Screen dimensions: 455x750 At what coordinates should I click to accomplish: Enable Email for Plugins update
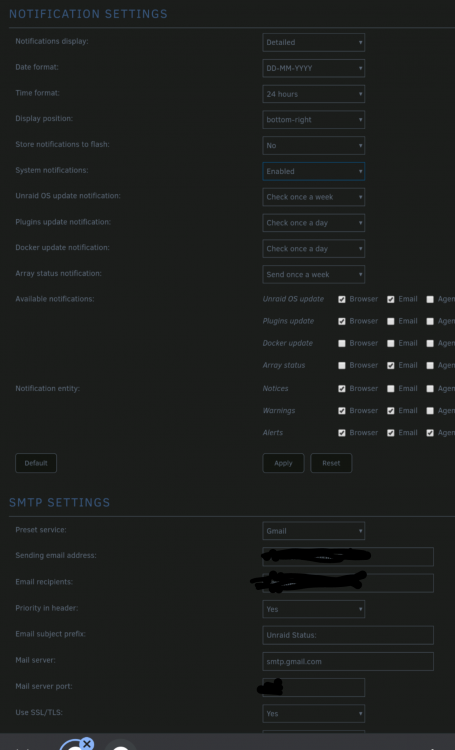[390, 321]
